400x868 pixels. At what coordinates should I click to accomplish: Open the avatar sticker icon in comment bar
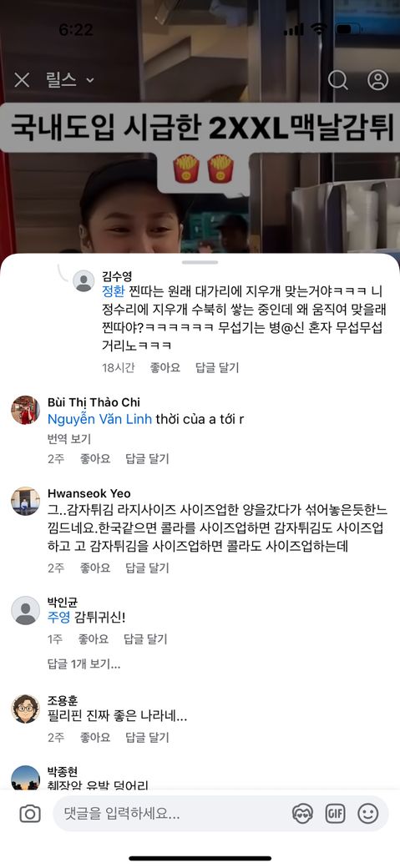tap(302, 814)
